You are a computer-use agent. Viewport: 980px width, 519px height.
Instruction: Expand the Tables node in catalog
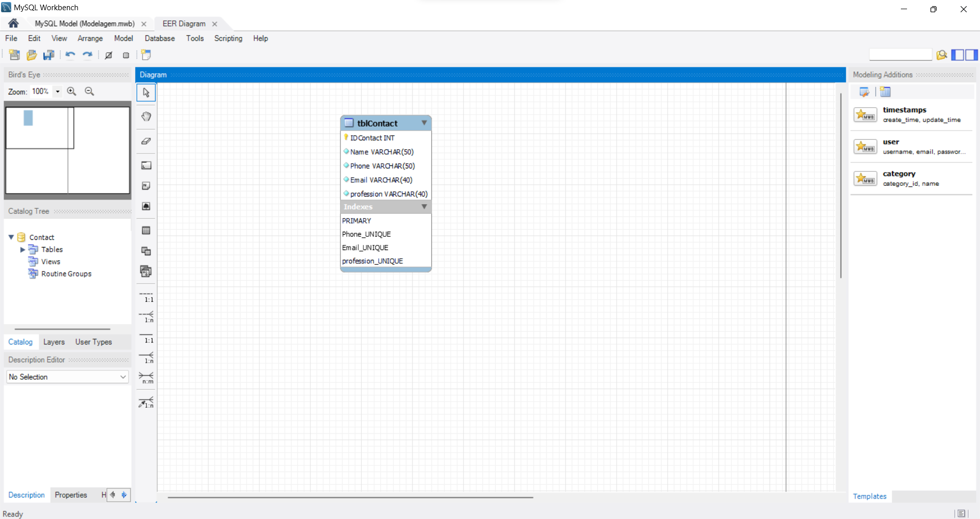[x=22, y=250]
